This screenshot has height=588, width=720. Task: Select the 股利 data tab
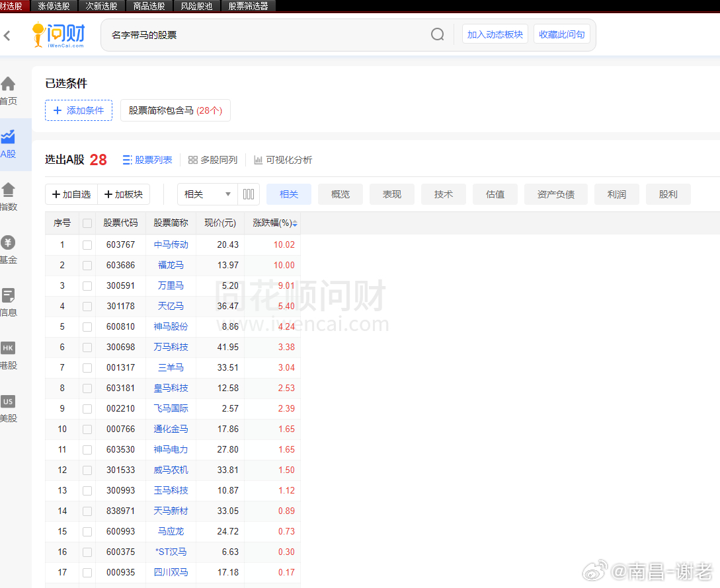click(x=668, y=194)
